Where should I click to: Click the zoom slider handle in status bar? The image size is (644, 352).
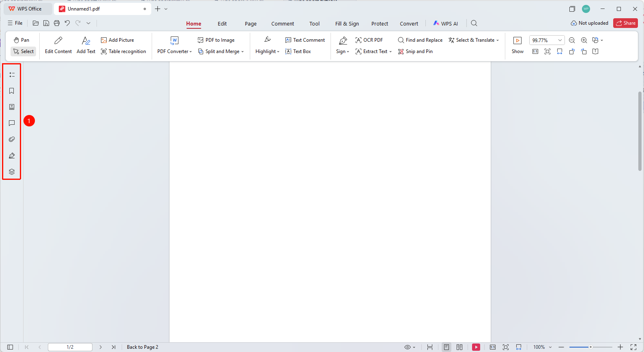(590, 347)
